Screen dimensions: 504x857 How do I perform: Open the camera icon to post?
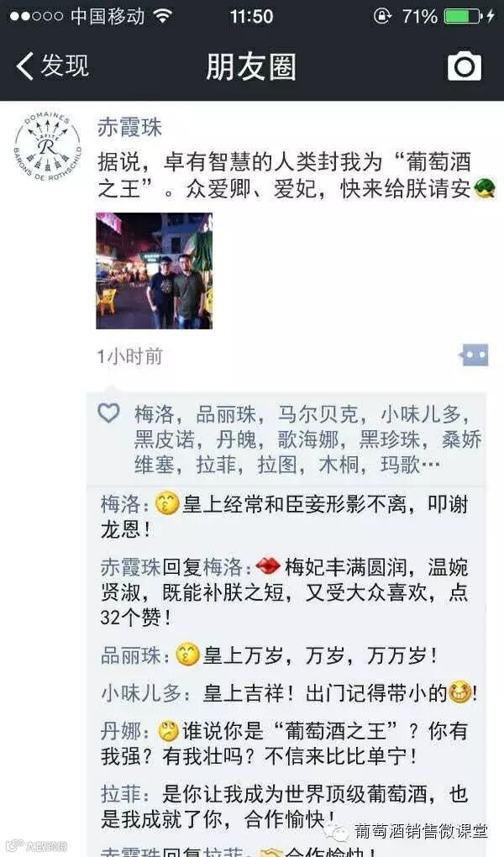click(x=465, y=66)
